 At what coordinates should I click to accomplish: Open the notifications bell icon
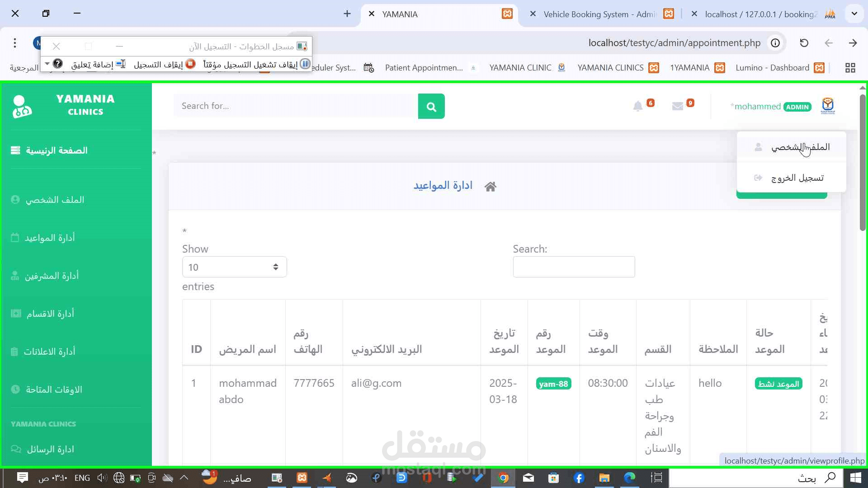tap(637, 106)
